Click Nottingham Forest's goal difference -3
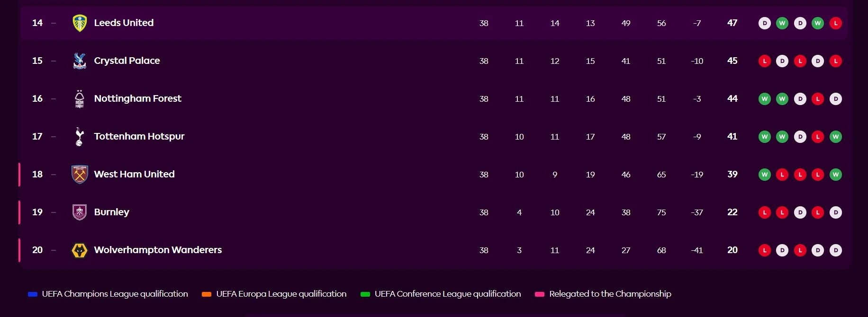Viewport: 868px width, 317px height. pyautogui.click(x=697, y=99)
